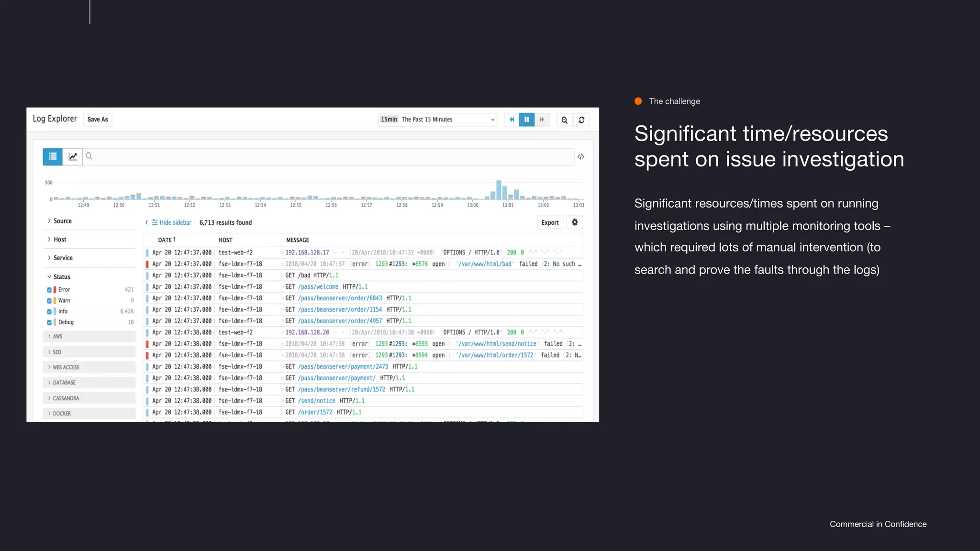The image size is (980, 551).
Task: Click the tallest histogram bar near 13:01
Action: (499, 189)
